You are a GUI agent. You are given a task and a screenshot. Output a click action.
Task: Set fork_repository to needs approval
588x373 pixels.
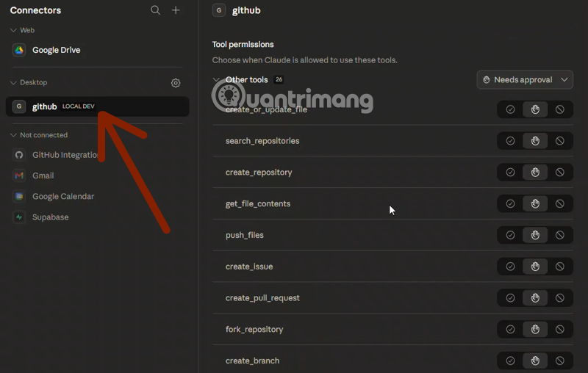pos(535,330)
